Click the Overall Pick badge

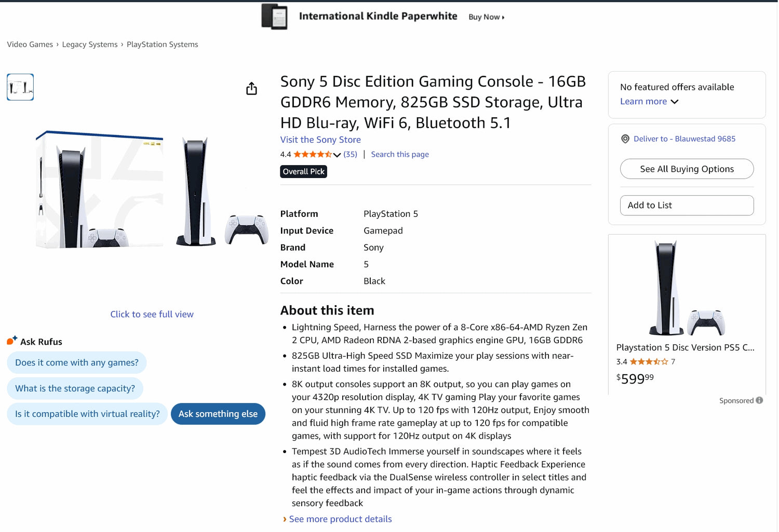click(303, 171)
